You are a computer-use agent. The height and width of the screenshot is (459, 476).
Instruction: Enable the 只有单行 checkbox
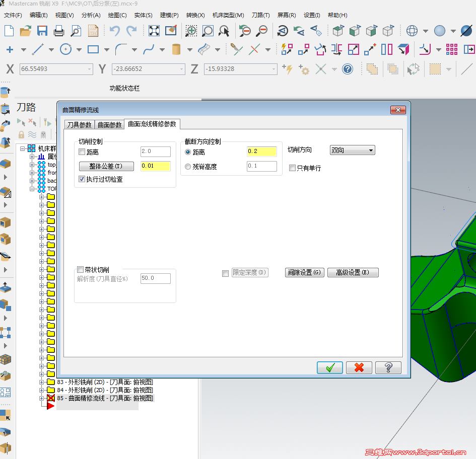[292, 168]
